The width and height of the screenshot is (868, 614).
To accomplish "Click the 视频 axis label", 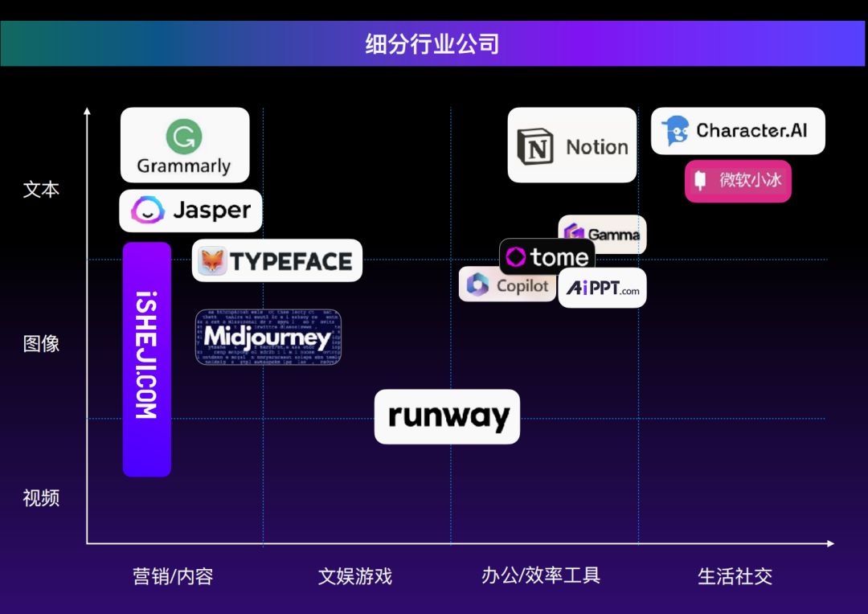I will (41, 498).
